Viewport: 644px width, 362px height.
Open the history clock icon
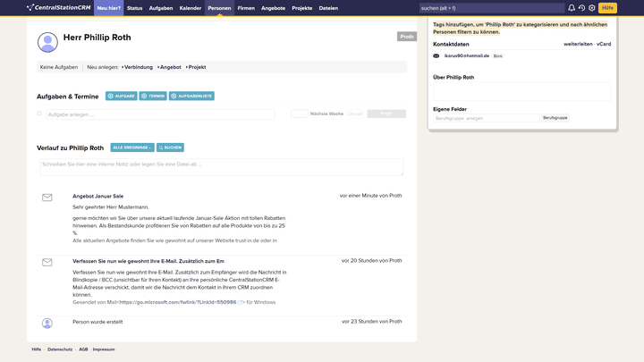tap(581, 8)
